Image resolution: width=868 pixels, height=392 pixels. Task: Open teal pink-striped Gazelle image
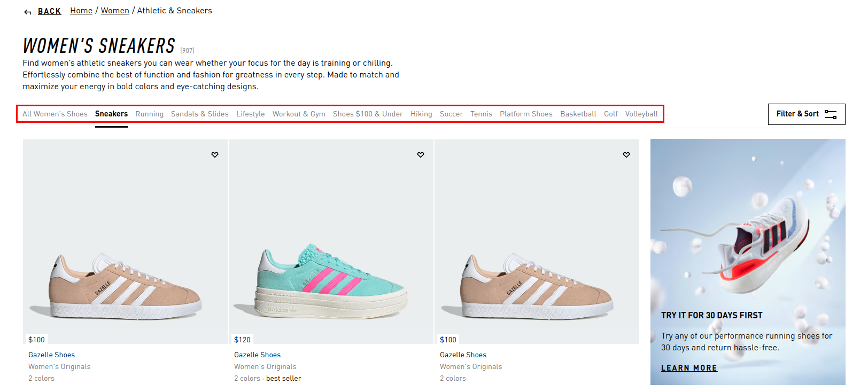click(331, 241)
